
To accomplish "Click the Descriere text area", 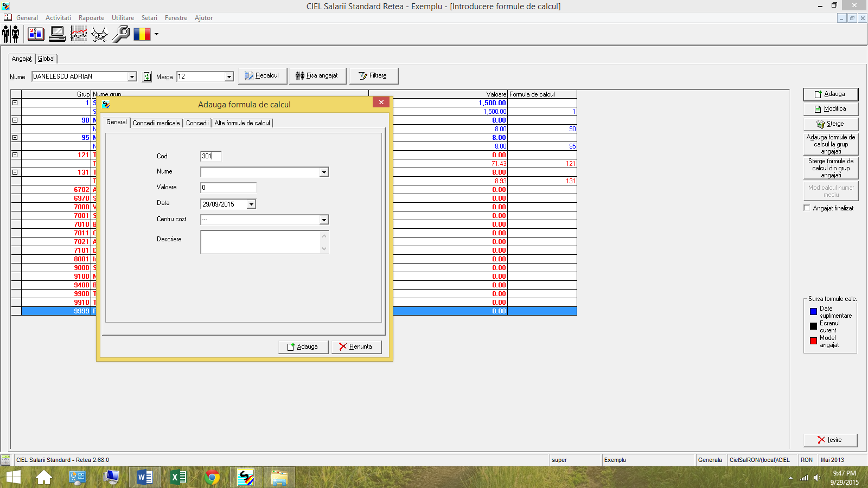I will point(265,242).
